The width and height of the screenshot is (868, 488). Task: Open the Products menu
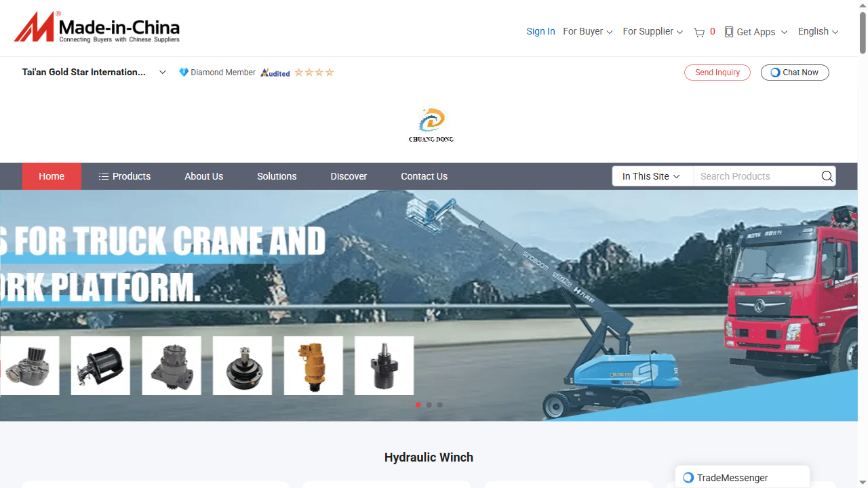[x=125, y=176]
